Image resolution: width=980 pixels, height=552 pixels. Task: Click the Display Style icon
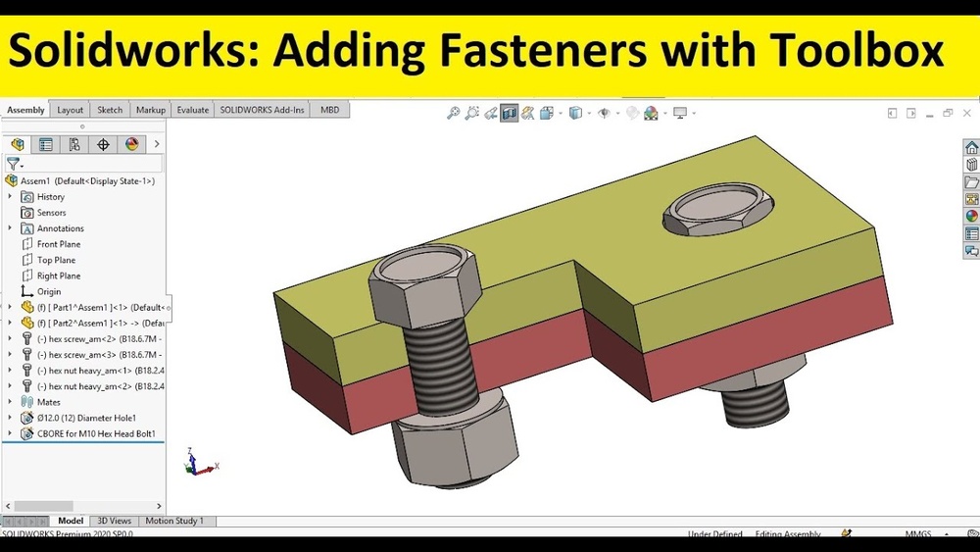coord(575,113)
